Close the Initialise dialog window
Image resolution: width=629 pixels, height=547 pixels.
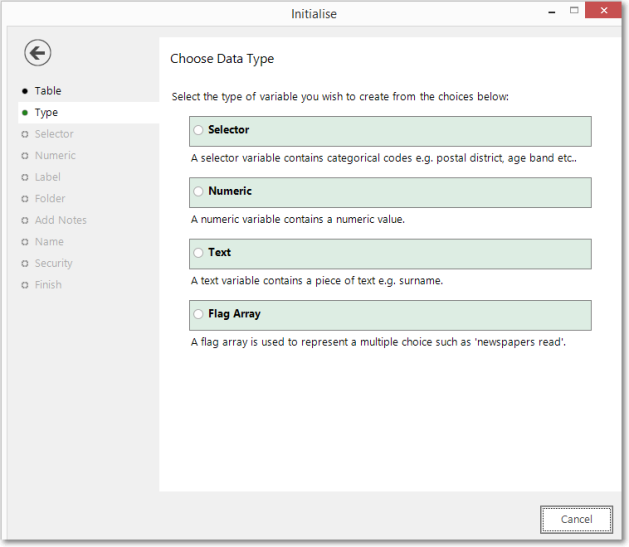(603, 10)
